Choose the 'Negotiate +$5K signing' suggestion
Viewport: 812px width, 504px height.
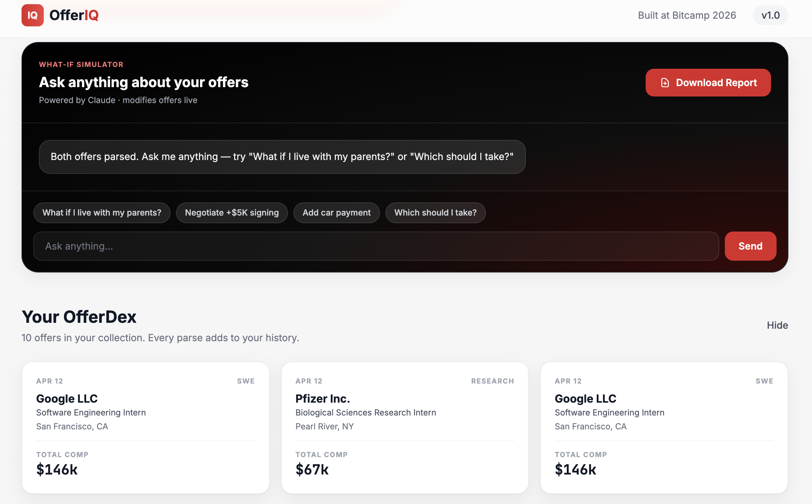pos(232,213)
